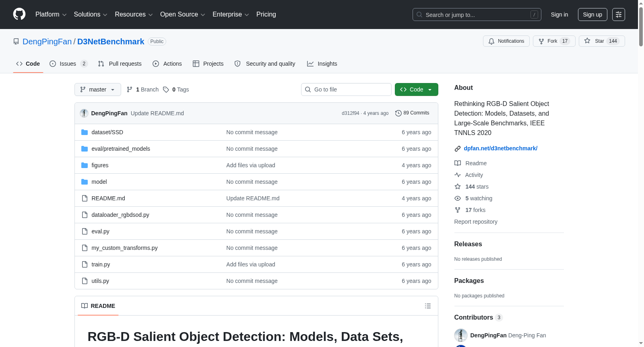This screenshot has width=644, height=347.
Task: Click the README.md file icon
Action: (x=85, y=198)
